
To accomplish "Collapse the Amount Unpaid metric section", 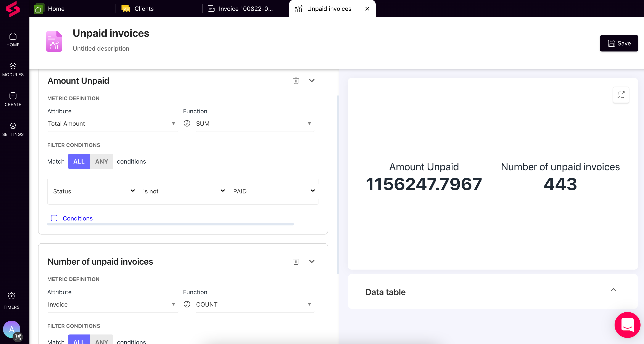I will [x=312, y=80].
